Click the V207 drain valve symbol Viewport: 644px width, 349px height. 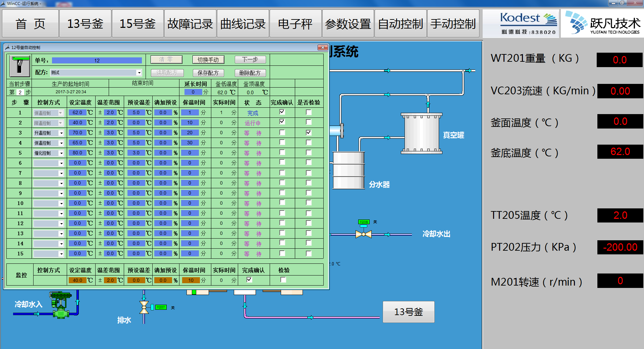tap(144, 307)
